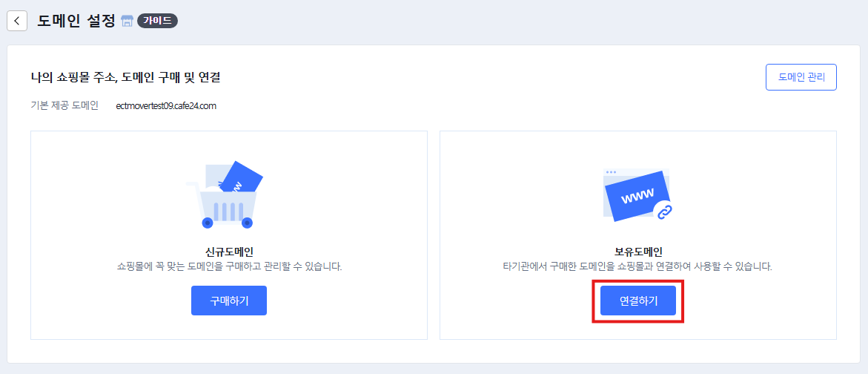Click the 구매하기 button
Screen dimensions: 868x374
point(229,301)
